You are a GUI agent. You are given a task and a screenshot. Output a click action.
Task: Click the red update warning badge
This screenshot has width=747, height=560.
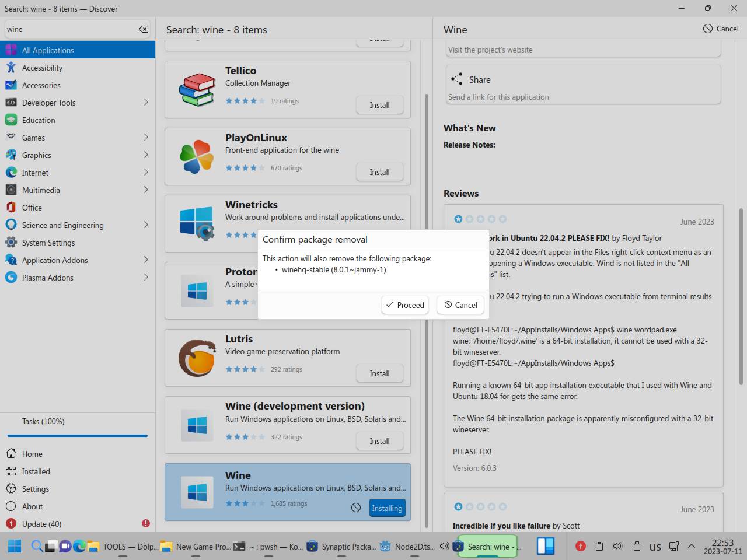tap(146, 524)
